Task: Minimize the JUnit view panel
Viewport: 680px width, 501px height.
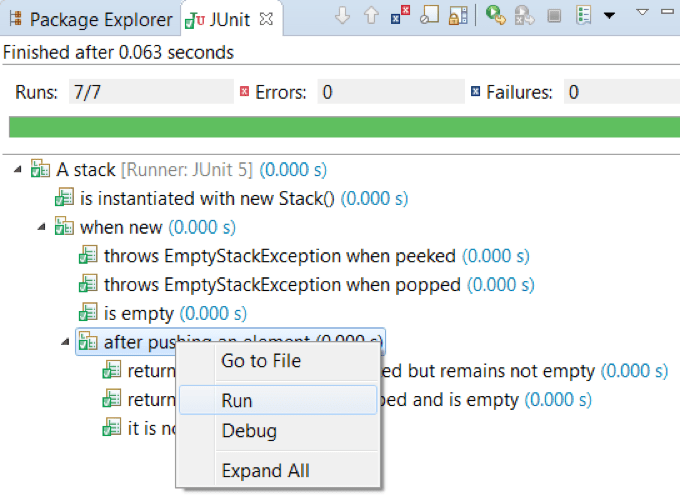Action: pyautogui.click(x=667, y=12)
